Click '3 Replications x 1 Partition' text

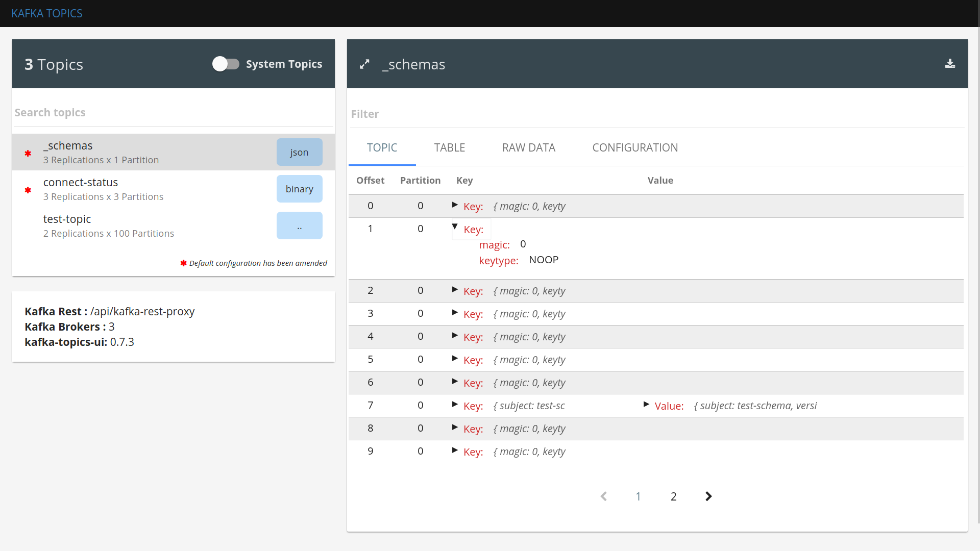click(x=101, y=160)
